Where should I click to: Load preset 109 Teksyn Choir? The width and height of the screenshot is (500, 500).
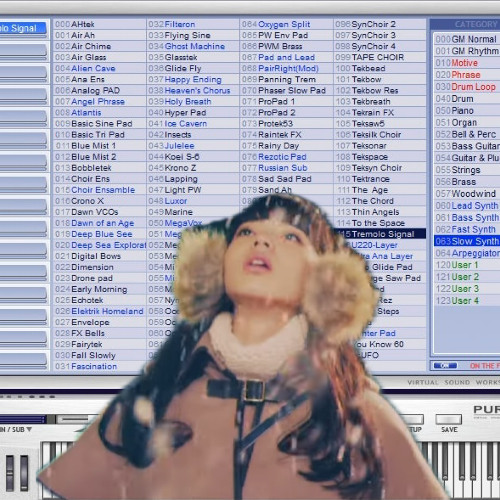coord(380,168)
